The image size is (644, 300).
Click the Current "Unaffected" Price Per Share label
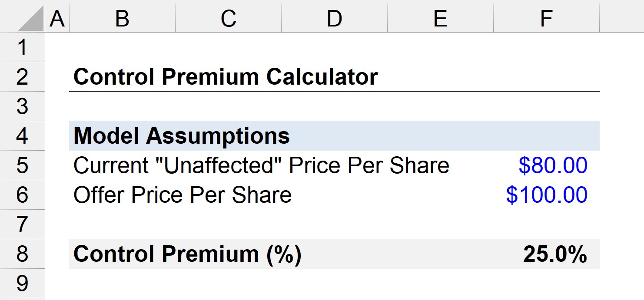coord(261,165)
